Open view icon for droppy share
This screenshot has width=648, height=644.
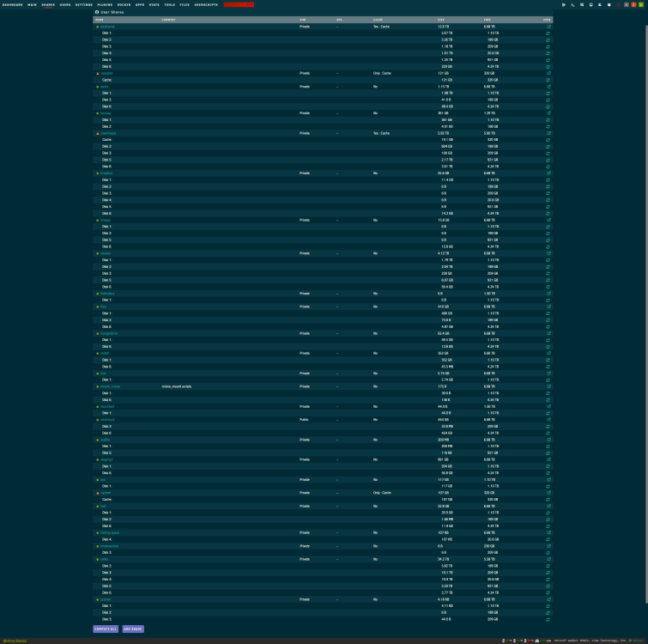(548, 220)
